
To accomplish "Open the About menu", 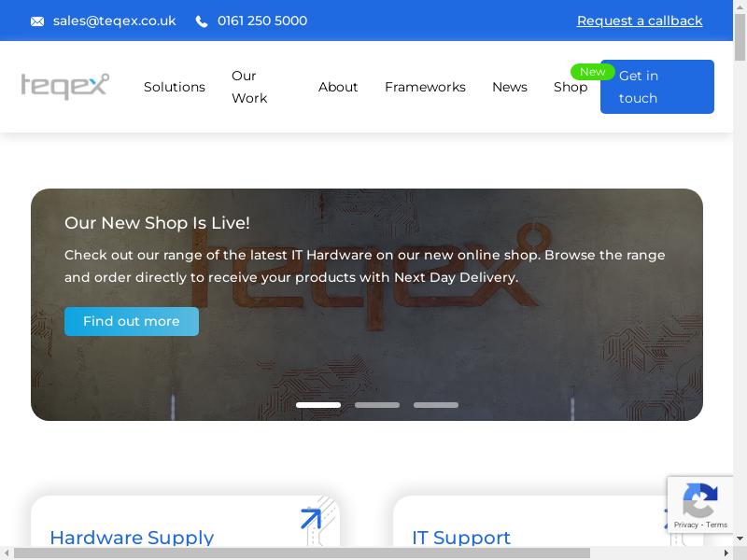I will 338,87.
